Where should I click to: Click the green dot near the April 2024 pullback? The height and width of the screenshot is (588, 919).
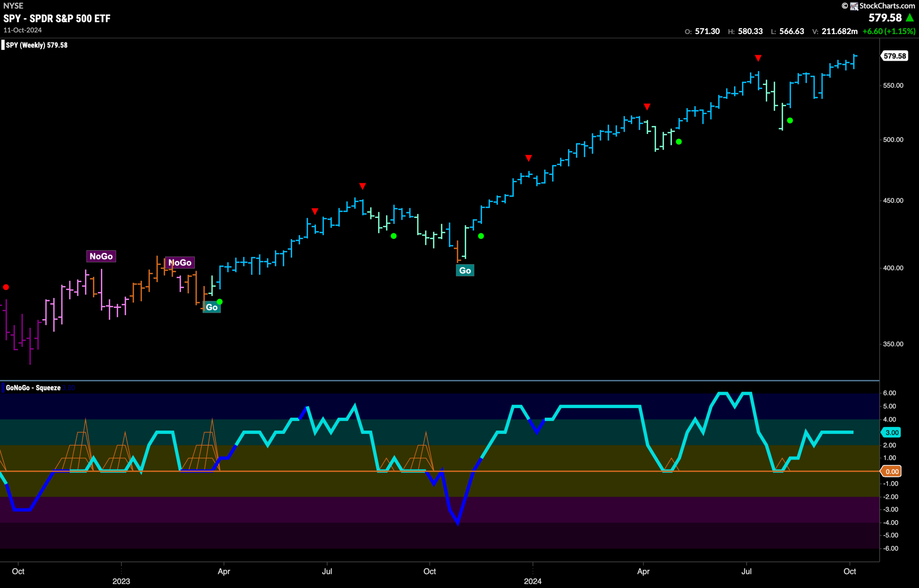click(x=678, y=142)
